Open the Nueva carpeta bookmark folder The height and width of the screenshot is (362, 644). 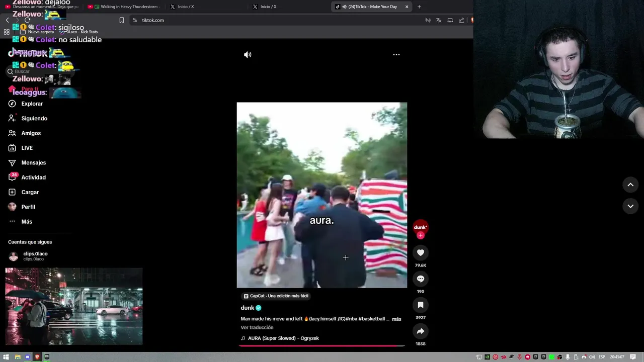pyautogui.click(x=37, y=32)
